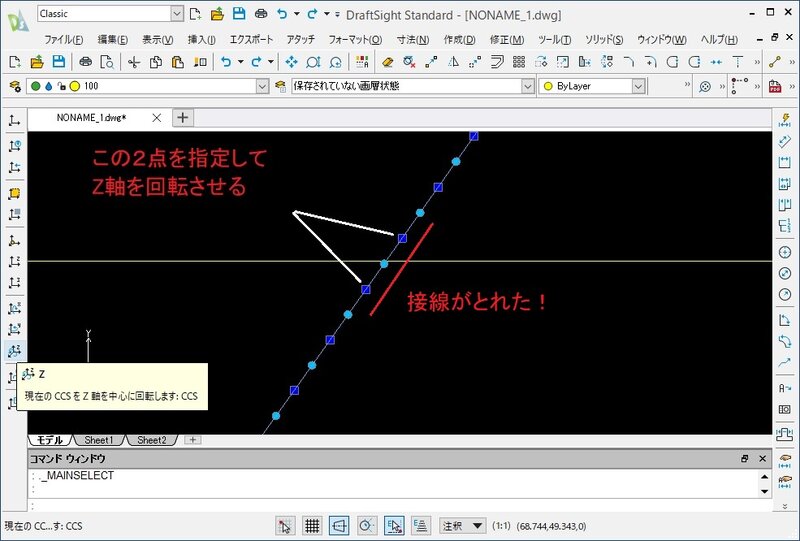The width and height of the screenshot is (800, 541).
Task: Expand the layer state dropdown
Action: click(528, 86)
